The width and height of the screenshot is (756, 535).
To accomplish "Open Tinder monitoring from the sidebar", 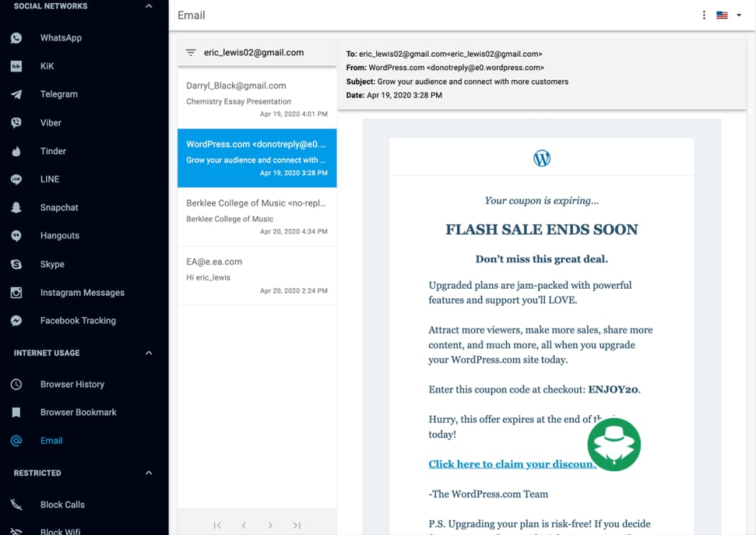I will tap(16, 150).
